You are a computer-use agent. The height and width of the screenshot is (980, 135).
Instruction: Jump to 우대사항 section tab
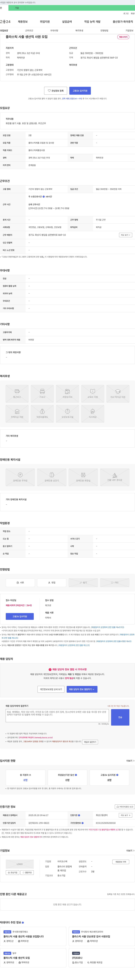(x=54, y=30)
